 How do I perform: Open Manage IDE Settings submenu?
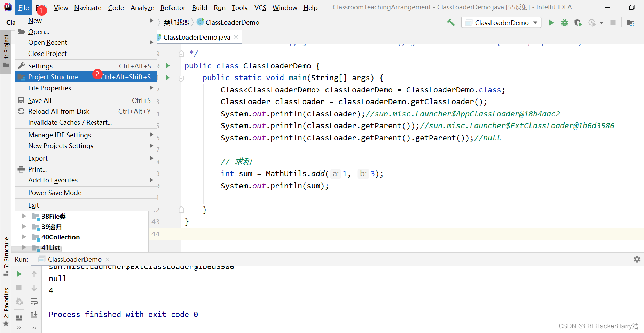click(x=86, y=135)
